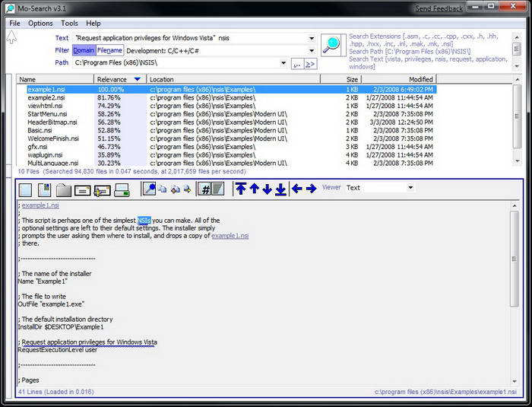Image resolution: width=532 pixels, height=407 pixels.
Task: Click the '>>' browse path button
Action: click(310, 64)
